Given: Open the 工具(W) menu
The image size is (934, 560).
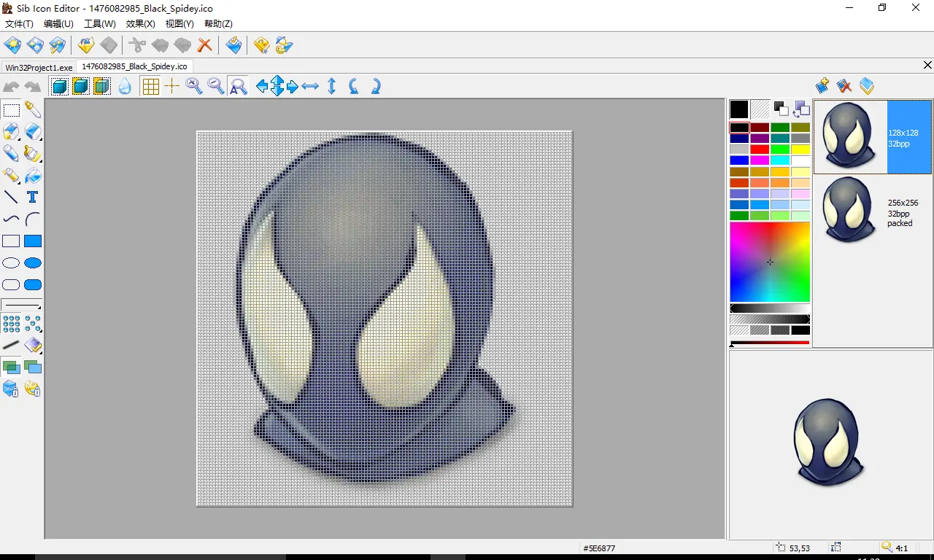Looking at the screenshot, I should click(100, 24).
